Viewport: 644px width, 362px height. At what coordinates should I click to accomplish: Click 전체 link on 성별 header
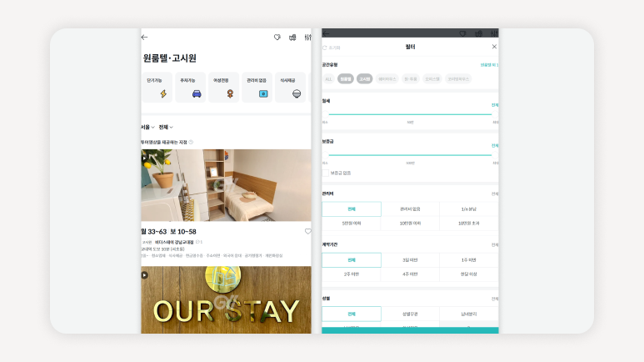point(495,299)
